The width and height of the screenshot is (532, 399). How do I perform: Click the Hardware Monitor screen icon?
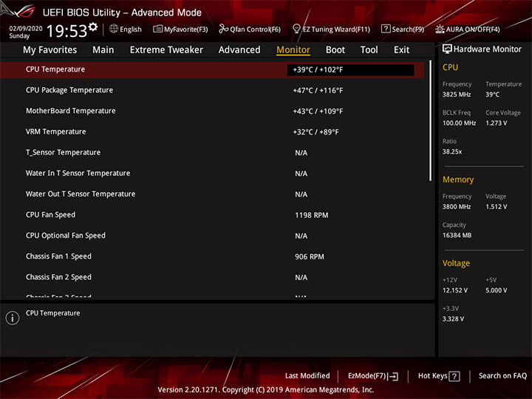click(447, 50)
